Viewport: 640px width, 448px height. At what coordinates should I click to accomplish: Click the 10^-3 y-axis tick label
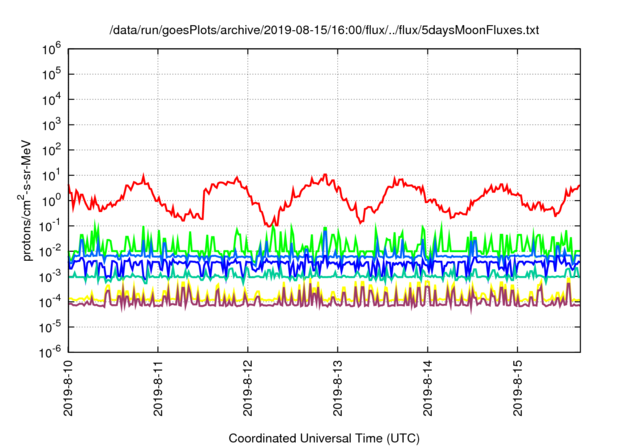pyautogui.click(x=50, y=277)
